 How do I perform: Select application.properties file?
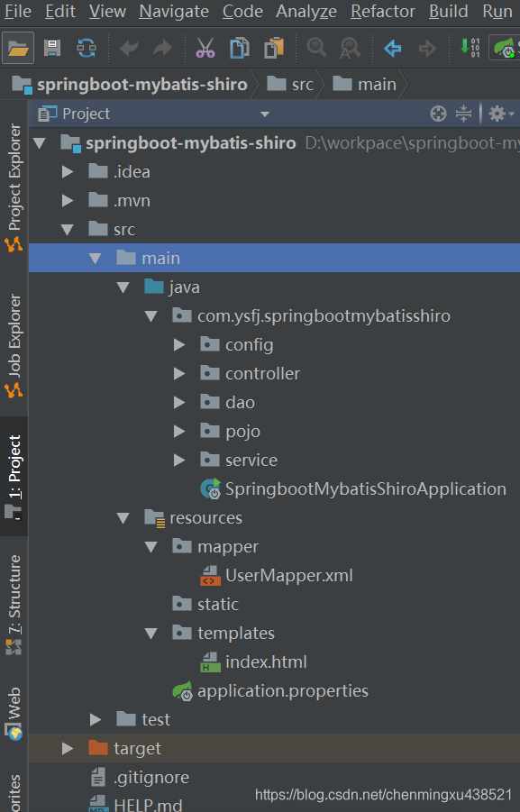click(270, 691)
